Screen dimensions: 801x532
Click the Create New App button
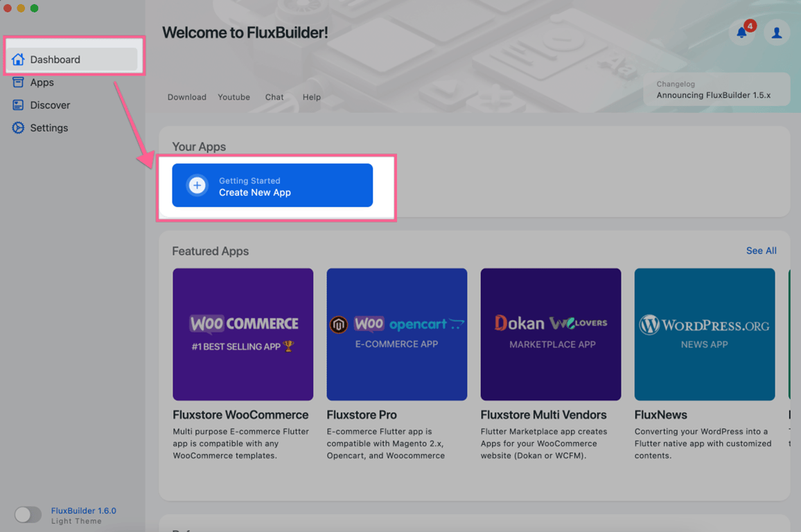point(272,186)
